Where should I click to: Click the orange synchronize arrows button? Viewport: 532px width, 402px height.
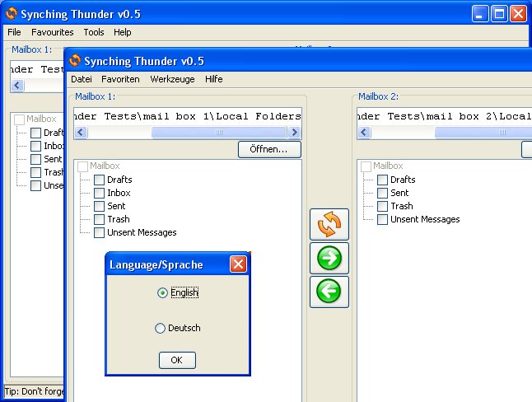point(329,224)
